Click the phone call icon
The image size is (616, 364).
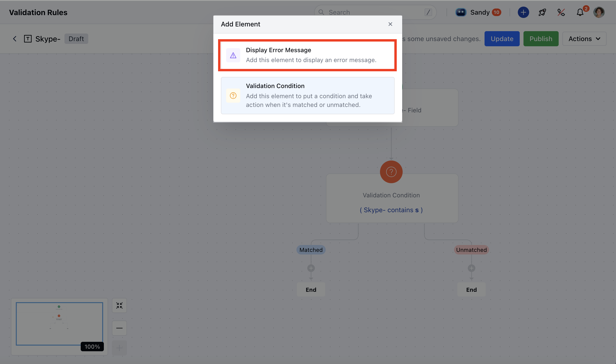561,12
